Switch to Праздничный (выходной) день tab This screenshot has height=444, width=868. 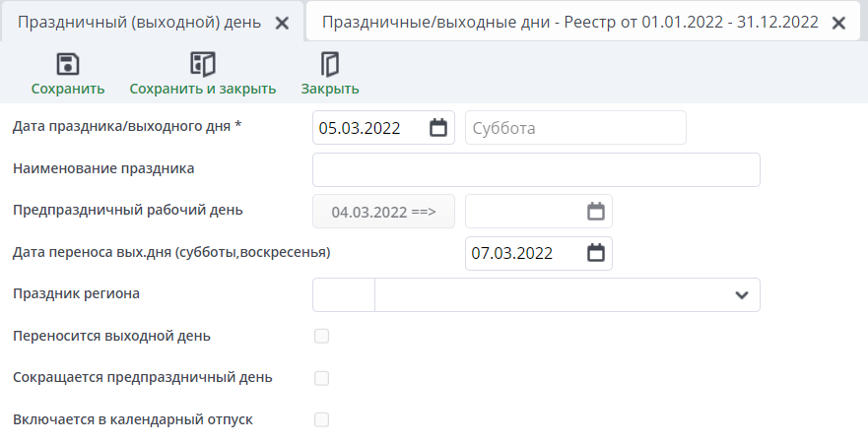click(x=142, y=22)
